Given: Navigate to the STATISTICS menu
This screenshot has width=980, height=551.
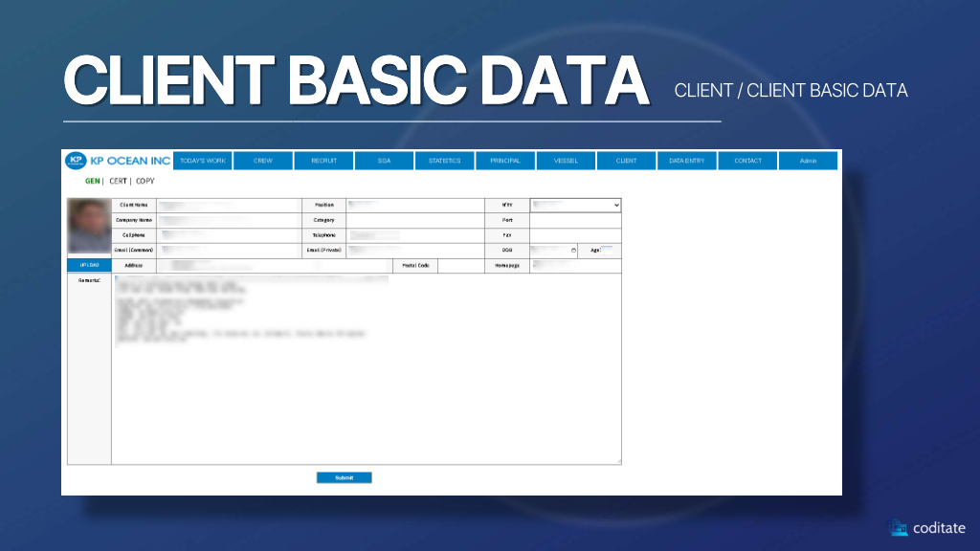Looking at the screenshot, I should point(445,161).
